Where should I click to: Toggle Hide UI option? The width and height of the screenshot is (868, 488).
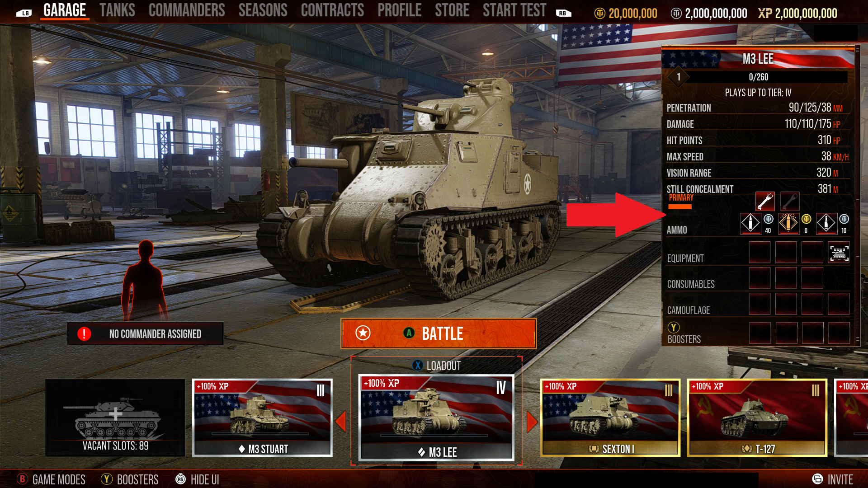click(198, 479)
